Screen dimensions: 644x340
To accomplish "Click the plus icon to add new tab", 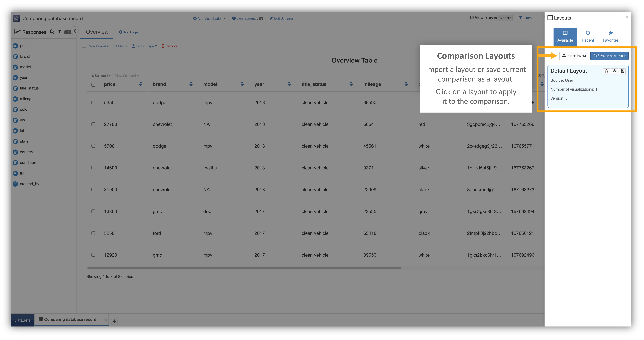I will click(x=114, y=321).
